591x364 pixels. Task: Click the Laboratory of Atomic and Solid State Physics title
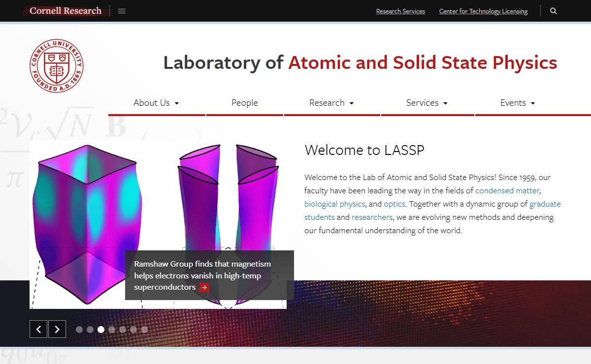360,63
